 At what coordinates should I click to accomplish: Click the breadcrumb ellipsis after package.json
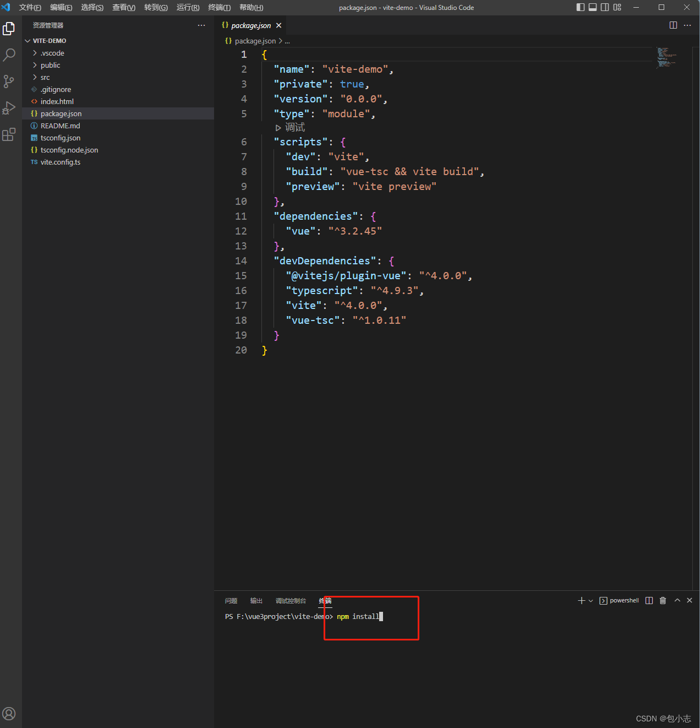(x=287, y=41)
